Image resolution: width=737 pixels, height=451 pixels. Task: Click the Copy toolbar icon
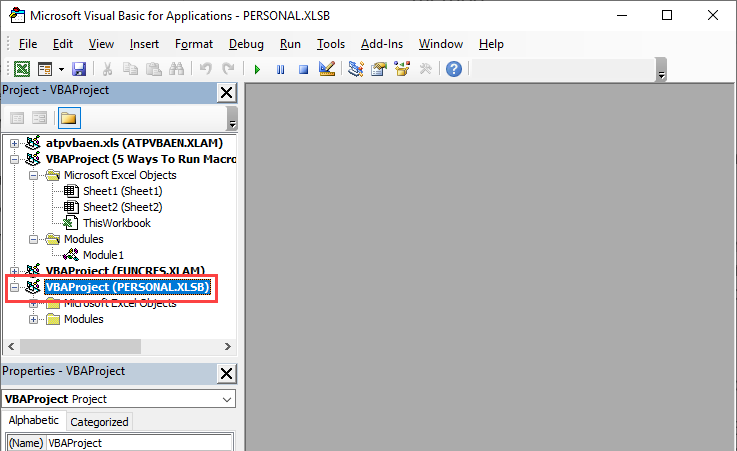point(130,69)
